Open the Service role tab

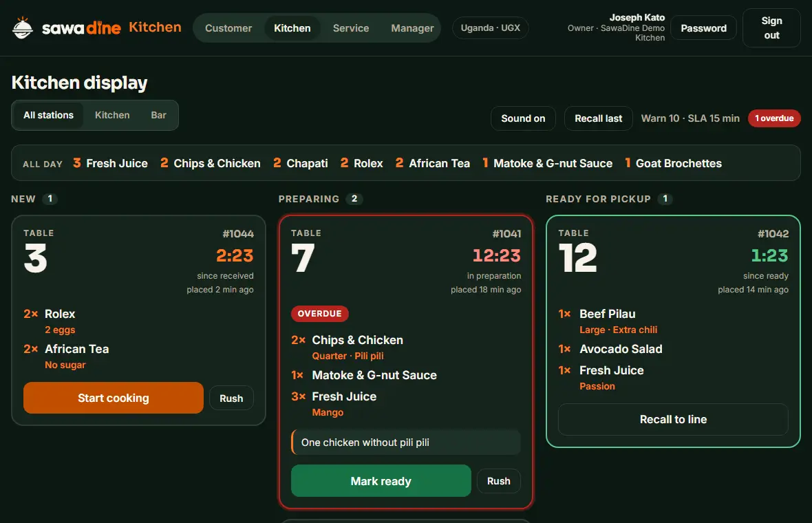click(351, 28)
